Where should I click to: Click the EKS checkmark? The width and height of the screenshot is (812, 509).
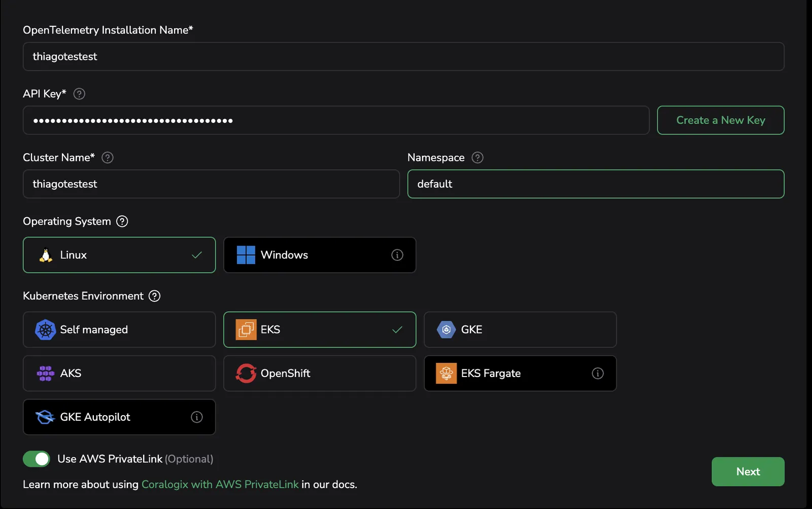click(397, 330)
